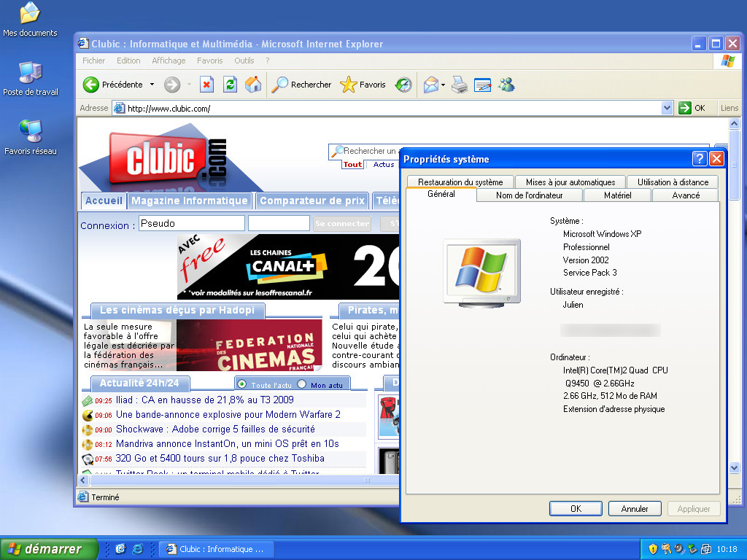
Task: Open the Security Center shield in system tray
Action: tap(651, 549)
